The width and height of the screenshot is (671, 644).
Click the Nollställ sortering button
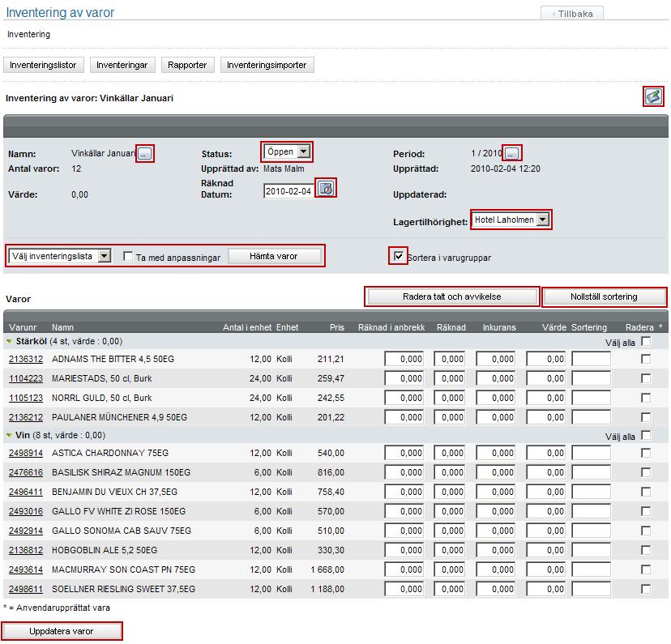(604, 296)
